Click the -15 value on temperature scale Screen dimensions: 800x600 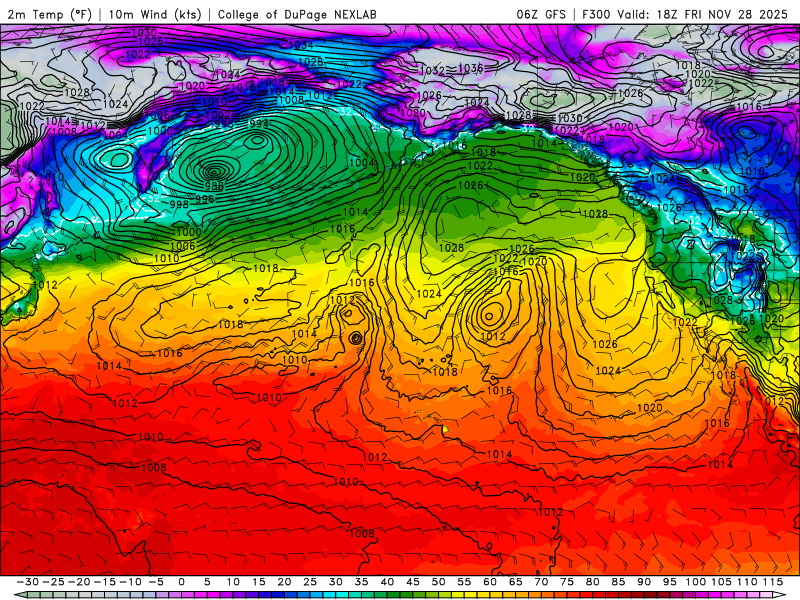click(x=105, y=582)
